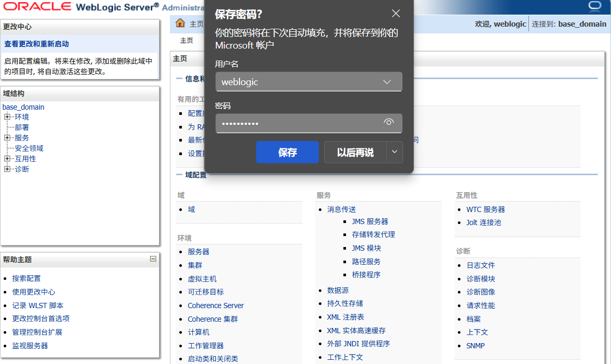Open the 诊断图像 link
This screenshot has width=611, height=364.
pyautogui.click(x=481, y=292)
